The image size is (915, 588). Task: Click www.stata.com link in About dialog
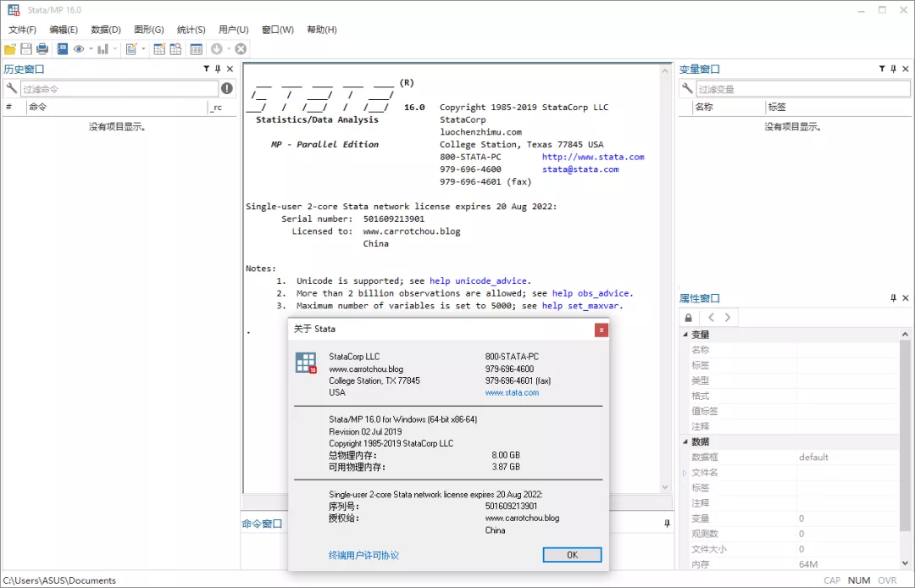click(x=512, y=392)
